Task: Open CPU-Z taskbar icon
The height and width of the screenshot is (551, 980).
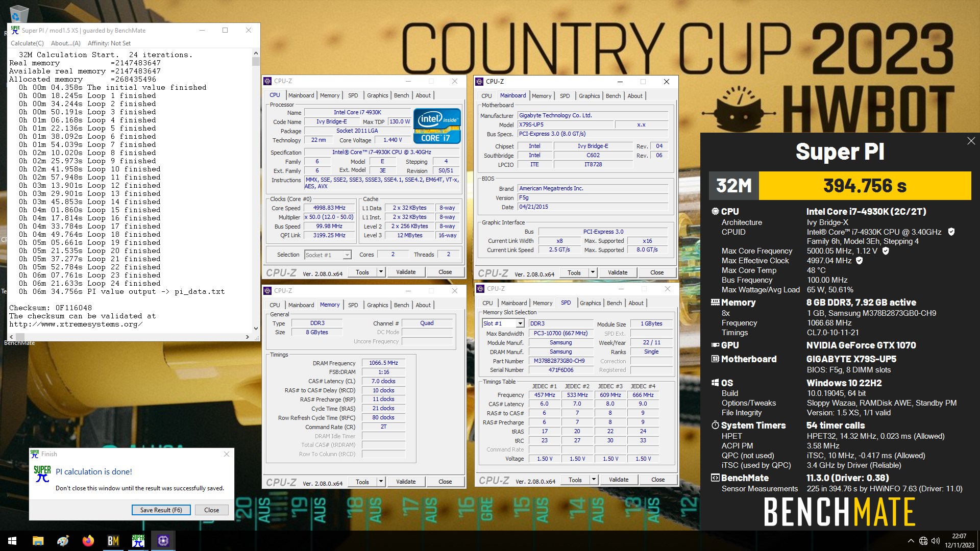Action: [x=163, y=541]
